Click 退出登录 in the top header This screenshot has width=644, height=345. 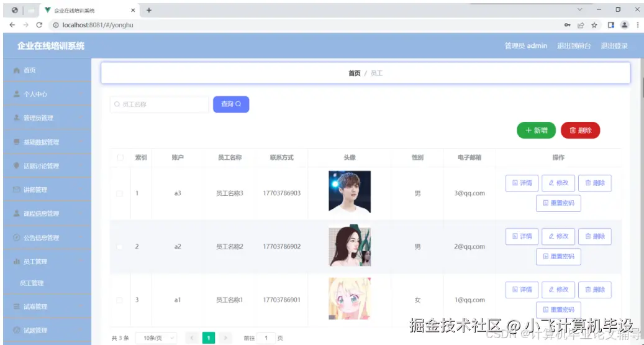tap(614, 45)
